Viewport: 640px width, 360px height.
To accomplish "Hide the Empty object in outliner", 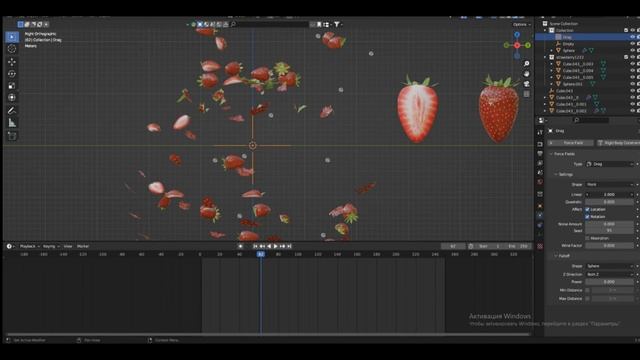I will tap(632, 44).
